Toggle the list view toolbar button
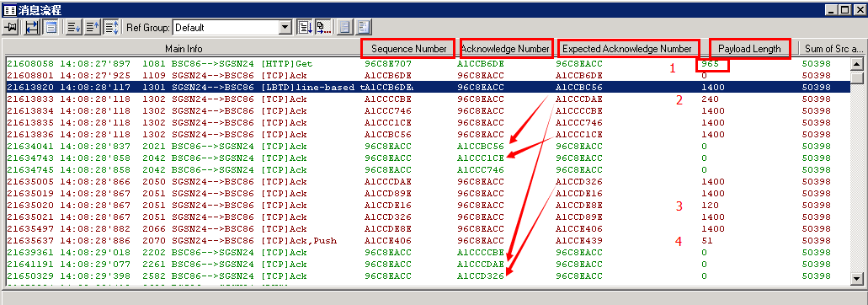This screenshot has height=305, width=868. [51, 27]
